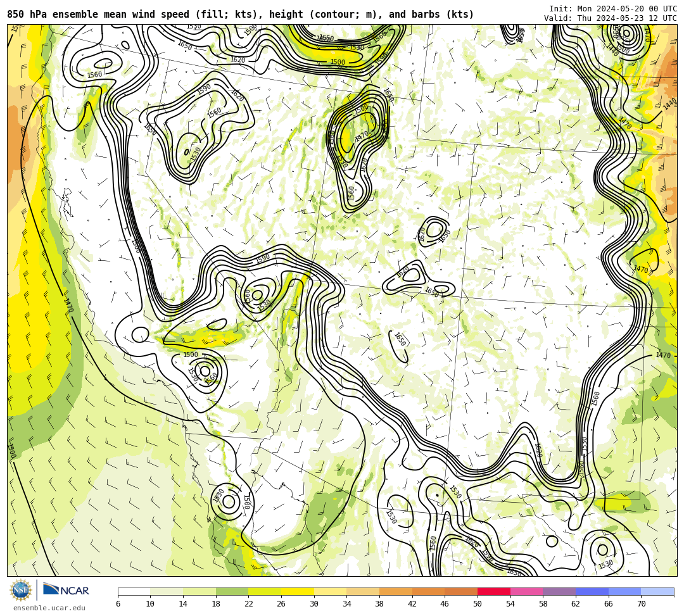This screenshot has width=684, height=616.
Task: Click the colorbar tick label '14'
Action: [183, 604]
